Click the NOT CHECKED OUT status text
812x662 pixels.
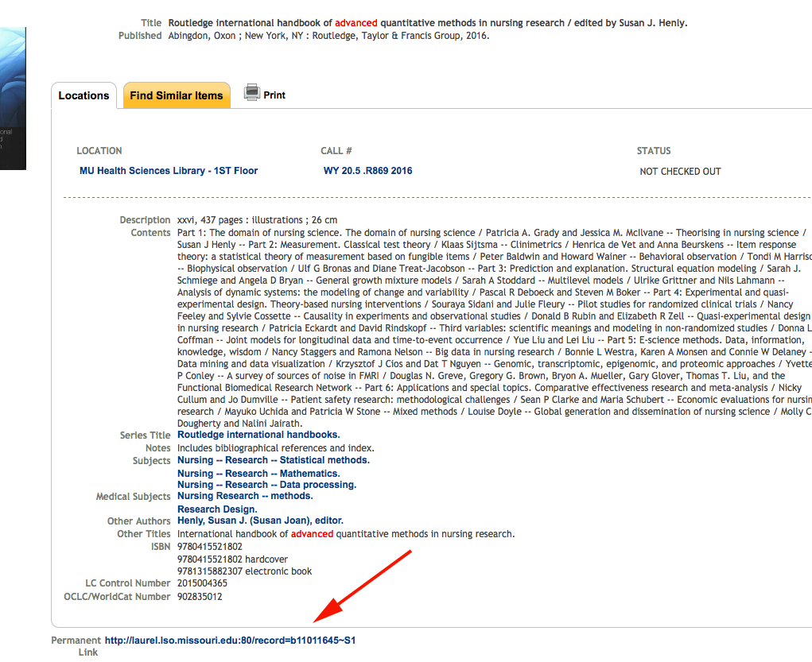point(680,171)
